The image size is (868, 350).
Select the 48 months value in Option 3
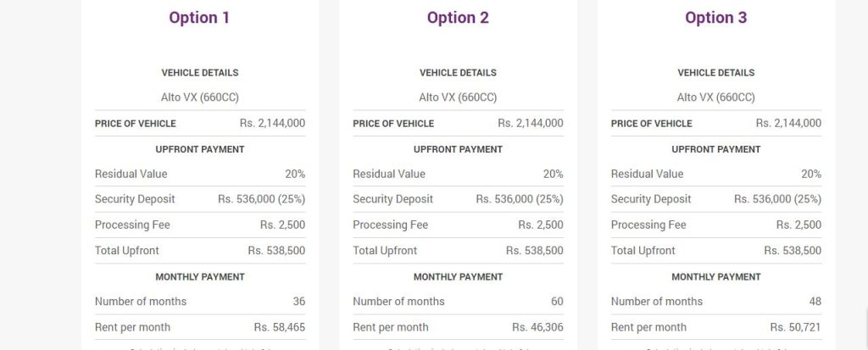point(813,302)
